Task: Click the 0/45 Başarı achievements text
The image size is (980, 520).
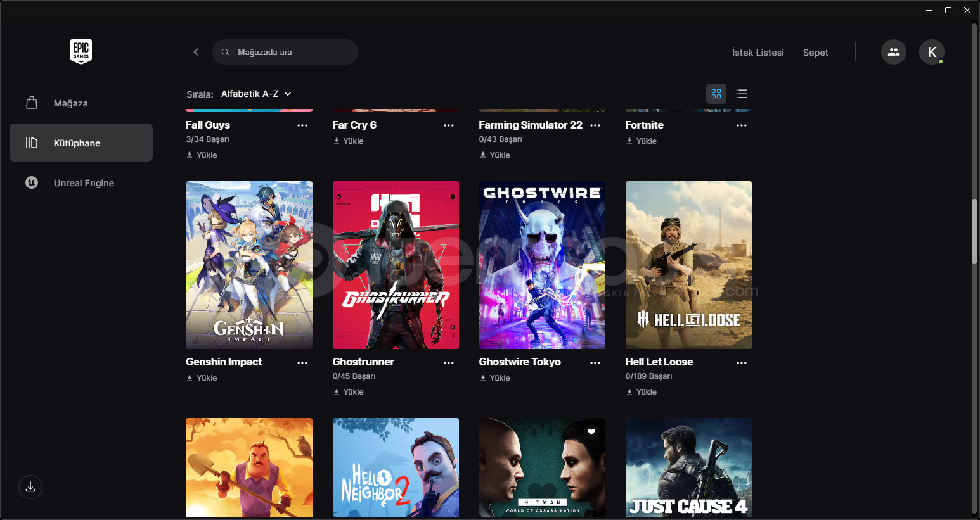Action: (354, 376)
